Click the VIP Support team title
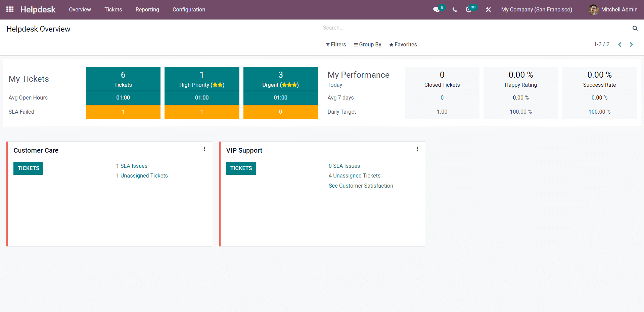This screenshot has height=312, width=644. click(244, 151)
